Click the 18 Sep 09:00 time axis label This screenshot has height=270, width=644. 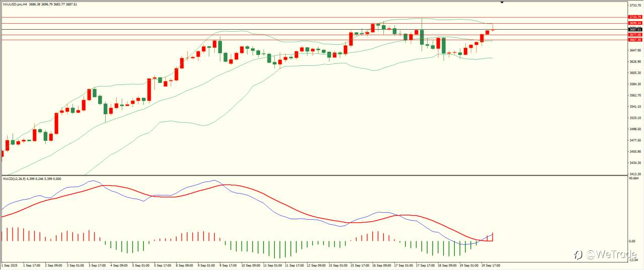pyautogui.click(x=447, y=264)
